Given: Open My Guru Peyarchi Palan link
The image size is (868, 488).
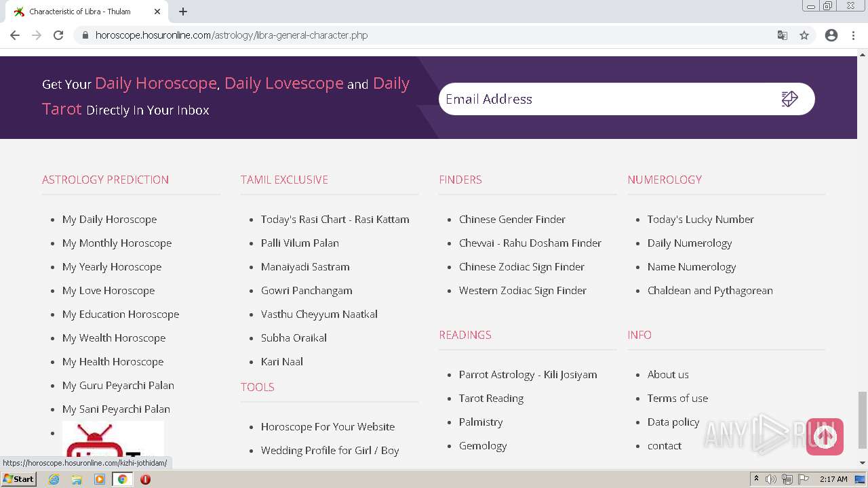Looking at the screenshot, I should tap(118, 385).
